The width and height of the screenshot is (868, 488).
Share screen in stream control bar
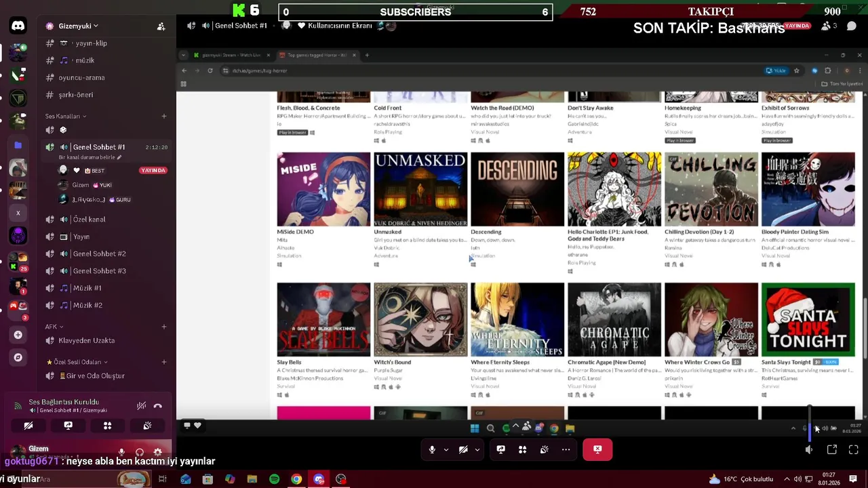click(500, 449)
